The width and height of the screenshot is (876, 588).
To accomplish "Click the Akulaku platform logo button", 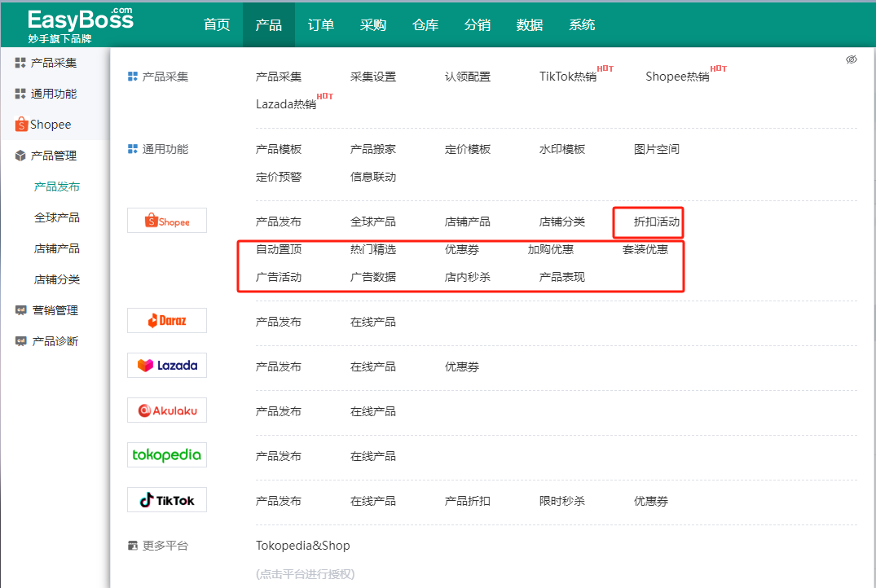I will (167, 410).
